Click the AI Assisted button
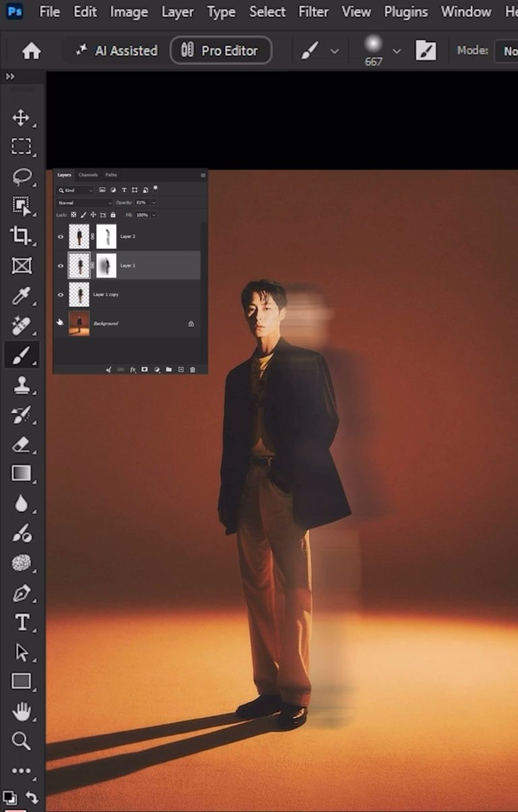This screenshot has width=518, height=812. tap(116, 51)
